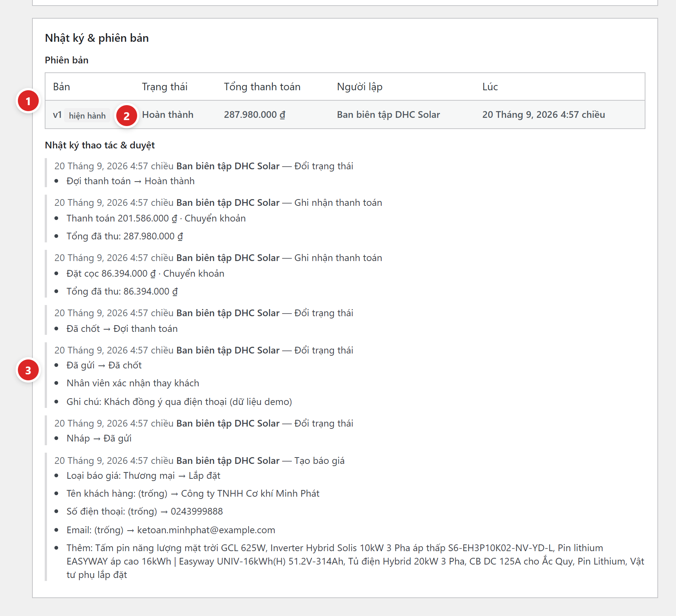Select the 'v1' version label

[57, 115]
